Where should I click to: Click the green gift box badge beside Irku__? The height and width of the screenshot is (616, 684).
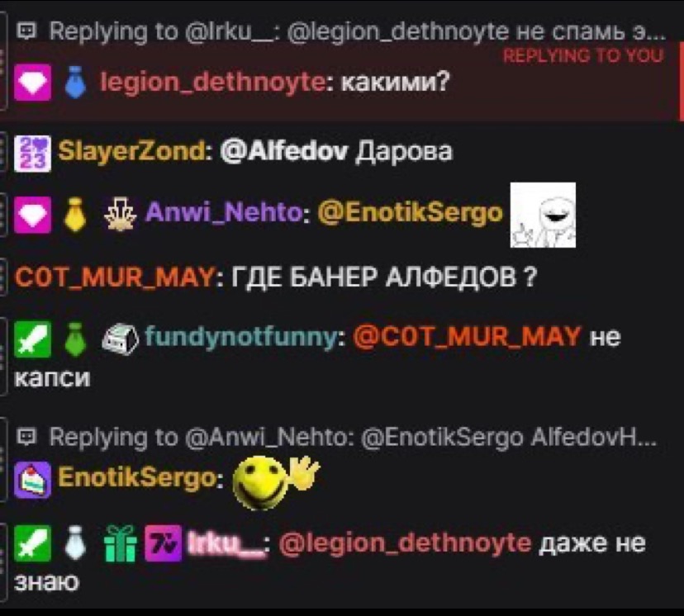click(x=121, y=543)
